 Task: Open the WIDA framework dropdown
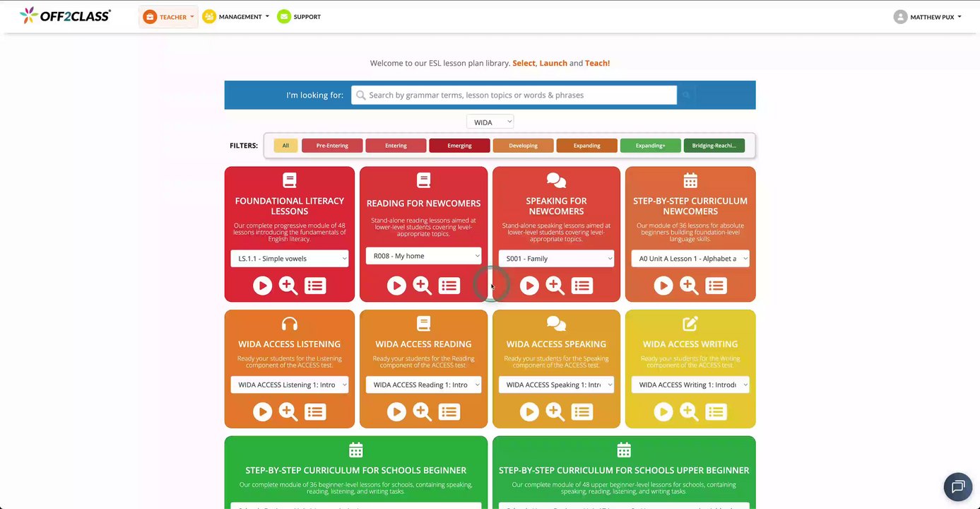pos(490,122)
